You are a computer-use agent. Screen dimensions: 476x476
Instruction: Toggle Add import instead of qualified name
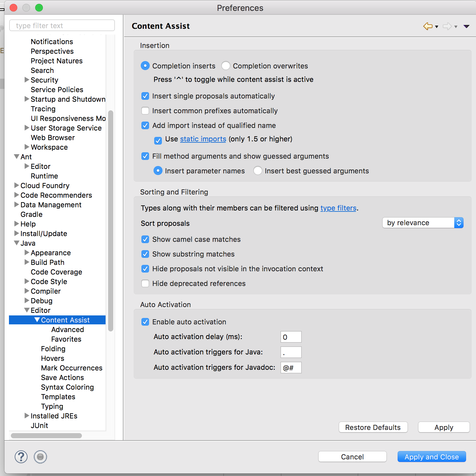coord(145,125)
